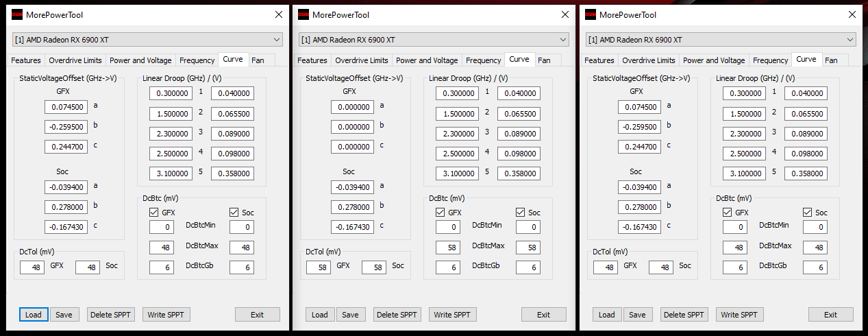Select Frequency tab in middle window
This screenshot has height=336, width=868.
pyautogui.click(x=484, y=60)
